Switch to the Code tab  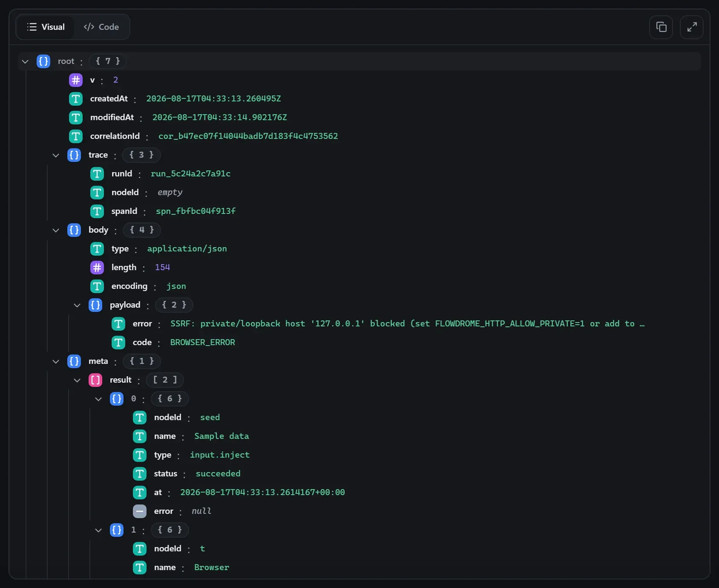[101, 27]
